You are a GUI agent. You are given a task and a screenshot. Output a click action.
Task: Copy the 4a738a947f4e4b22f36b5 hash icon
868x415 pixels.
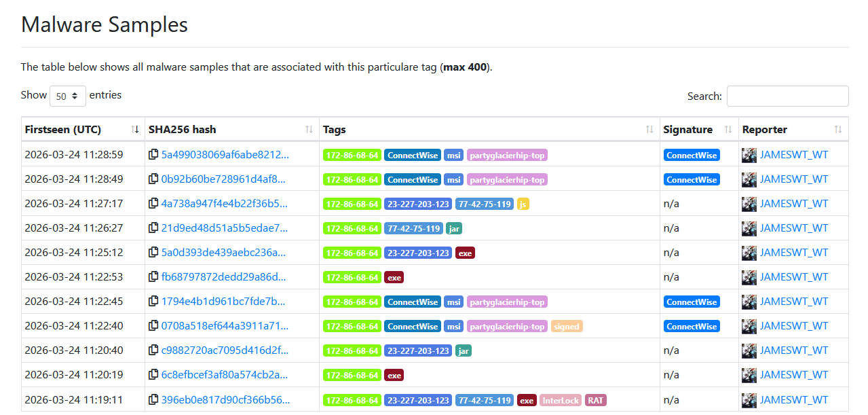(153, 204)
